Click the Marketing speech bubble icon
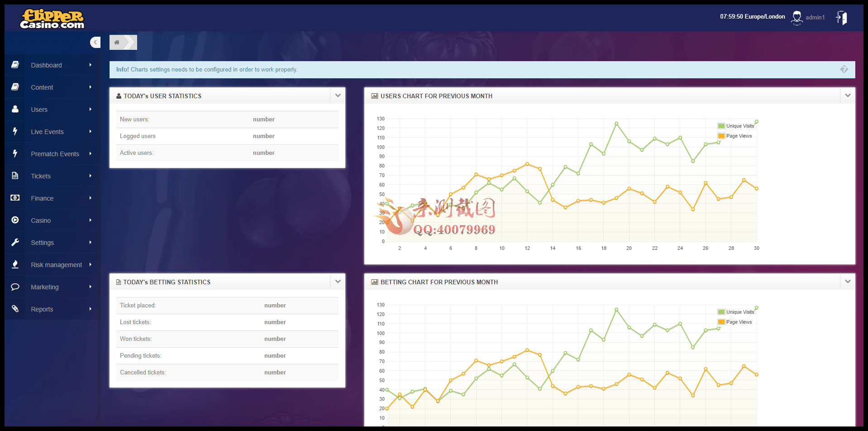 (x=15, y=287)
